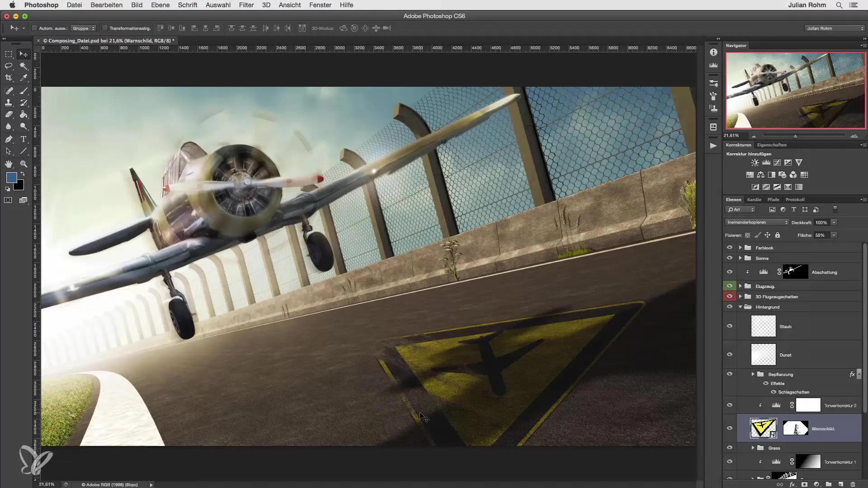Click the Deckkraft 100% value field
This screenshot has height=488, width=868.
tap(821, 222)
